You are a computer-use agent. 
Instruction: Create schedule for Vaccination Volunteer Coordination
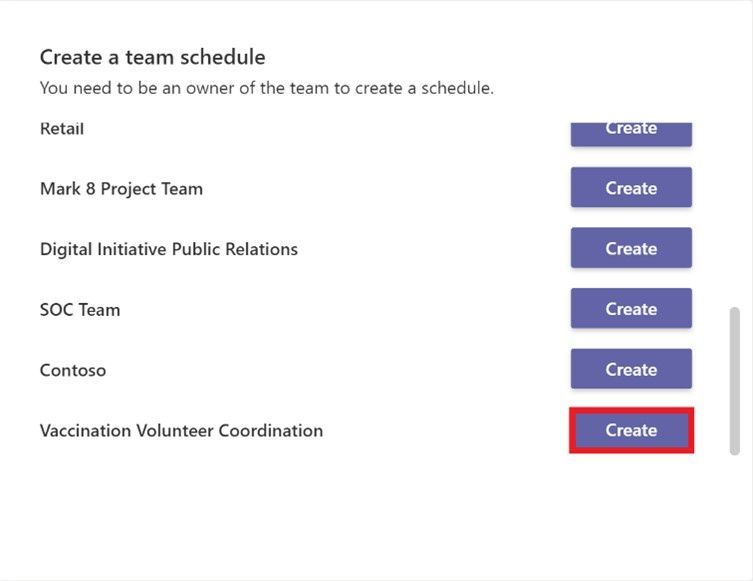point(631,430)
